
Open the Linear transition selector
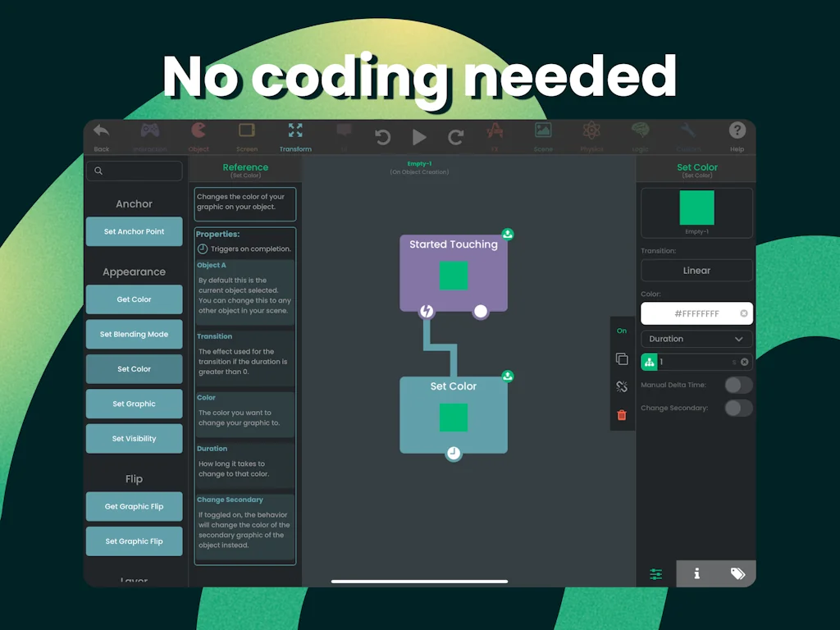(x=696, y=271)
